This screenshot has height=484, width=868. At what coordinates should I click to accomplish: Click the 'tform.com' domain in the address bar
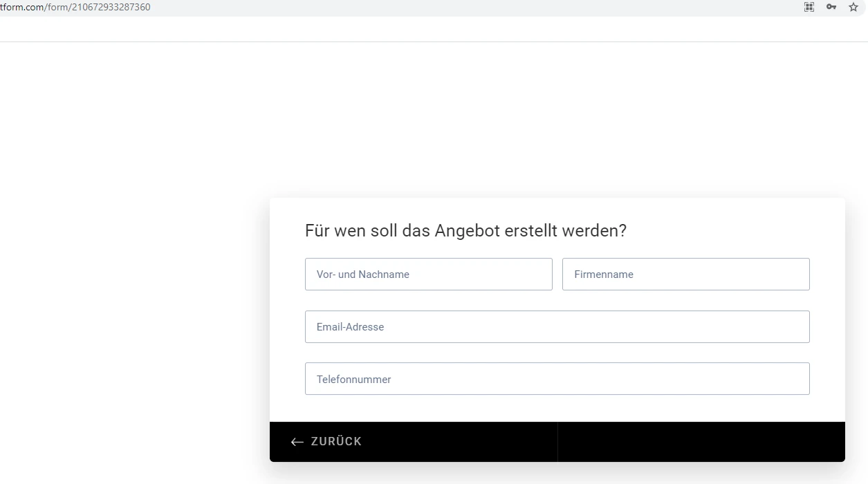[21, 8]
